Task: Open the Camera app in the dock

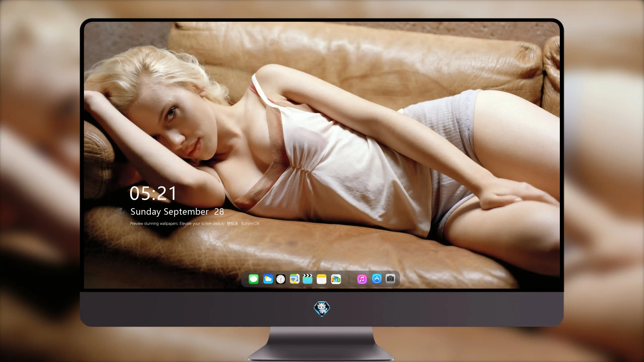Action: [x=390, y=279]
